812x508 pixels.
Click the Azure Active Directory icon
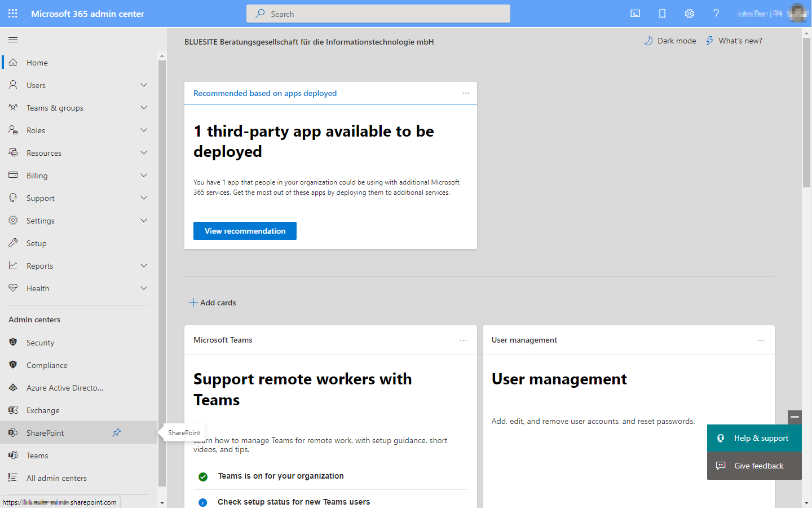click(13, 388)
